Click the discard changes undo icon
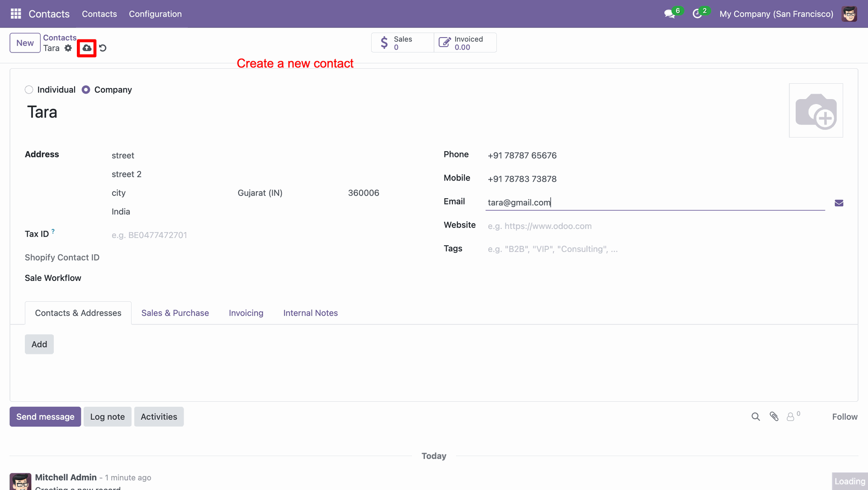This screenshot has height=490, width=868. tap(103, 48)
